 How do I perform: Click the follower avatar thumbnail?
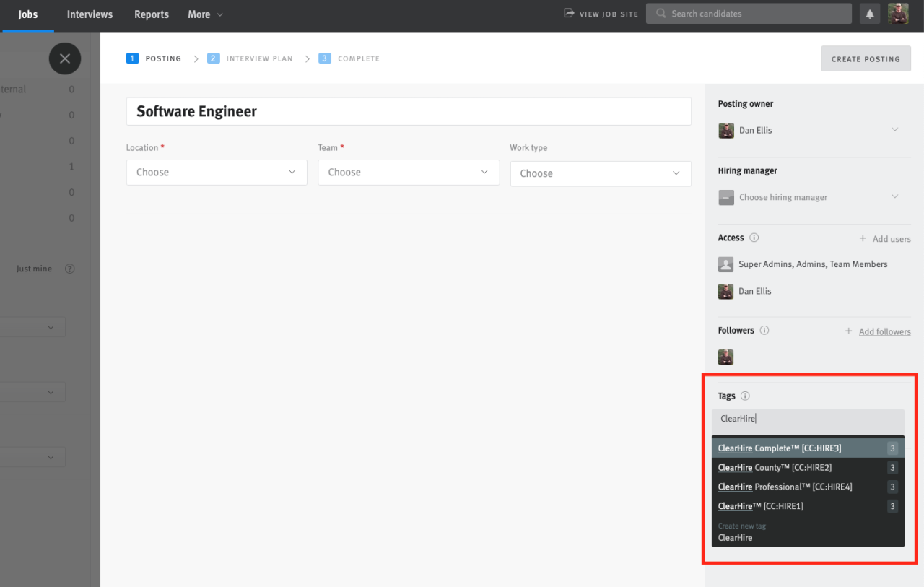(726, 357)
